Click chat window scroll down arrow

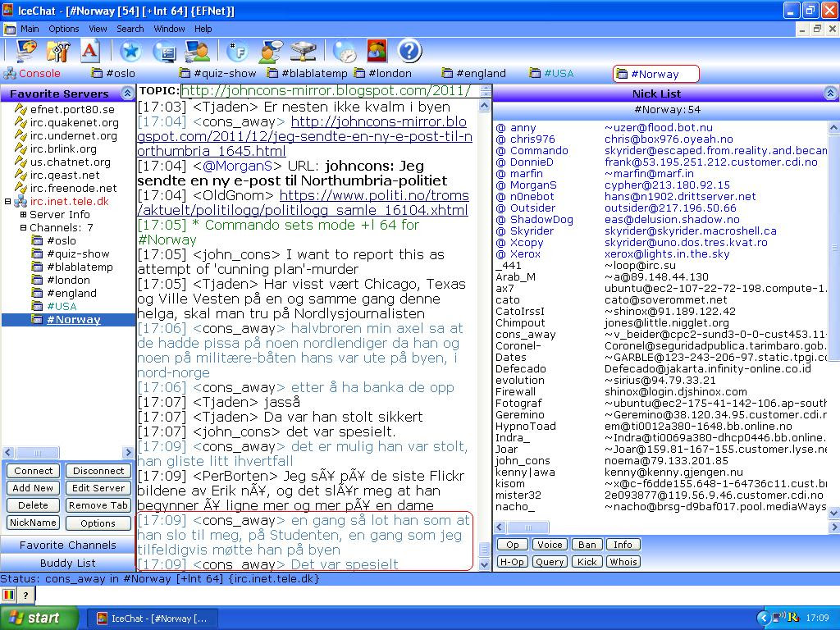(484, 564)
